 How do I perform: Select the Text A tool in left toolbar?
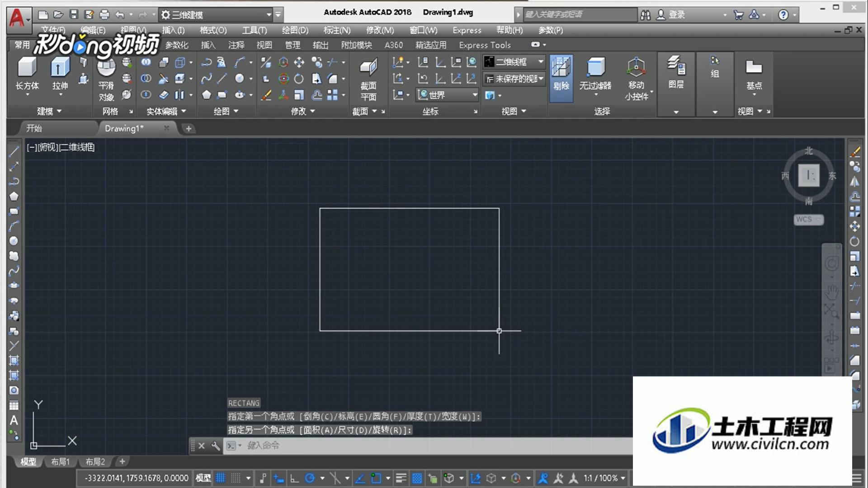(14, 421)
